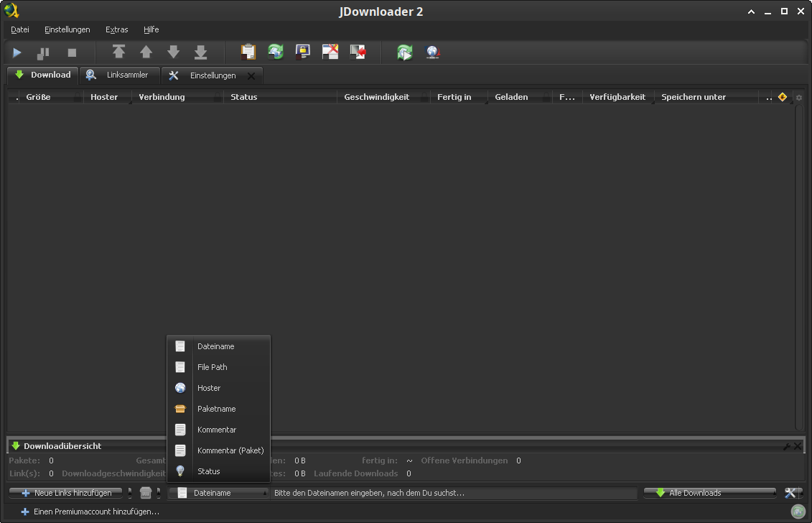Click the gray cleanup icon button in bottom bar
Screen dimensions: 812x523
point(146,493)
